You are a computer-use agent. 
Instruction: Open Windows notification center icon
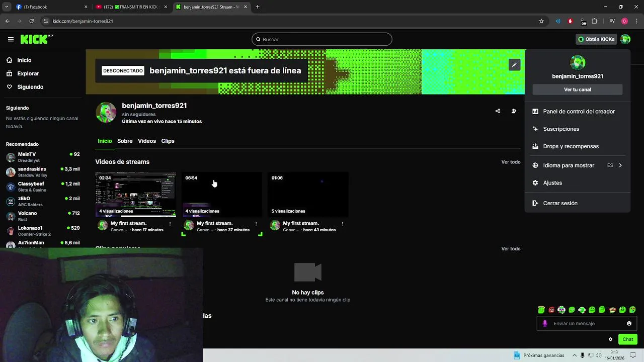point(633,355)
